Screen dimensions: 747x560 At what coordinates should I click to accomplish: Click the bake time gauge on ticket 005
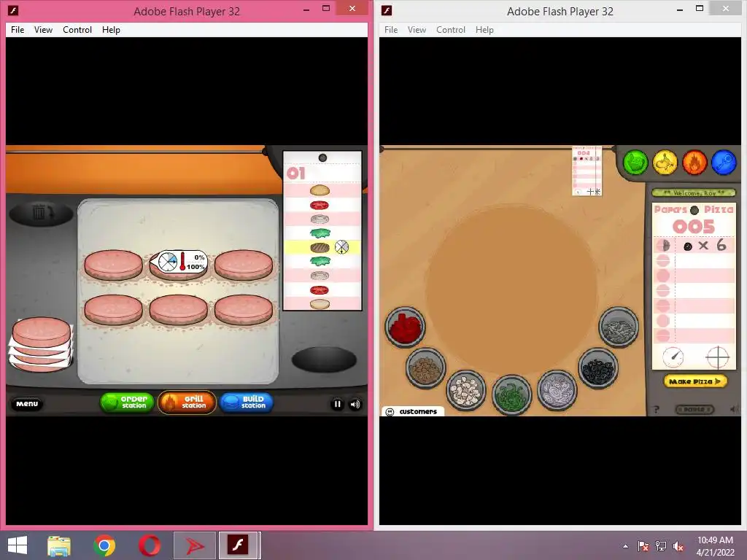pos(673,357)
